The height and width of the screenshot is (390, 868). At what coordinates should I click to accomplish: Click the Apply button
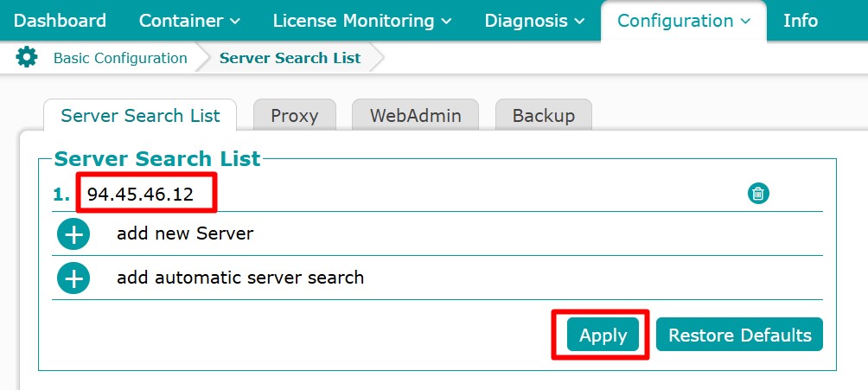[x=603, y=336]
